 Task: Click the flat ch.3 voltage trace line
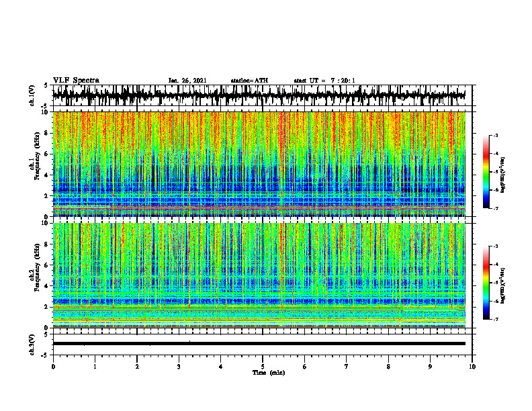click(259, 344)
